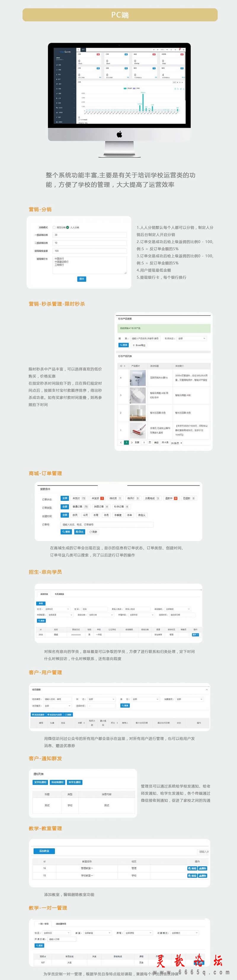Click the order number search input

[107, 525]
